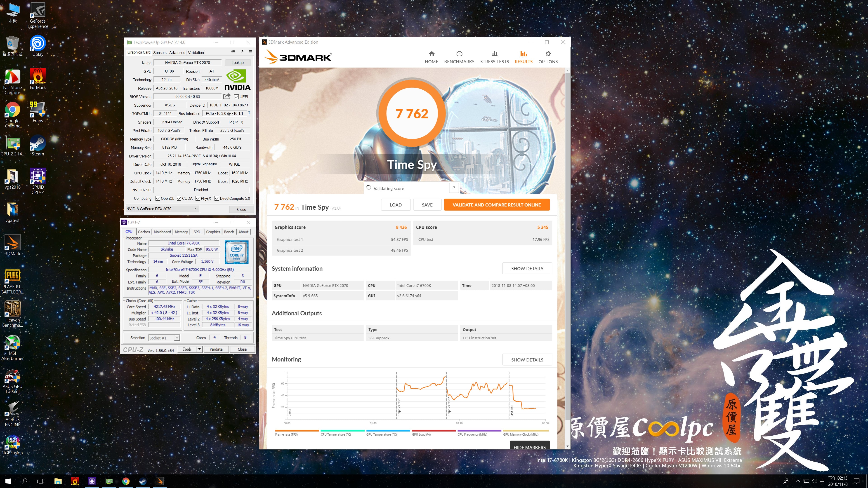The image size is (868, 488).
Task: Open RGBFusion desktop icon
Action: 12,445
